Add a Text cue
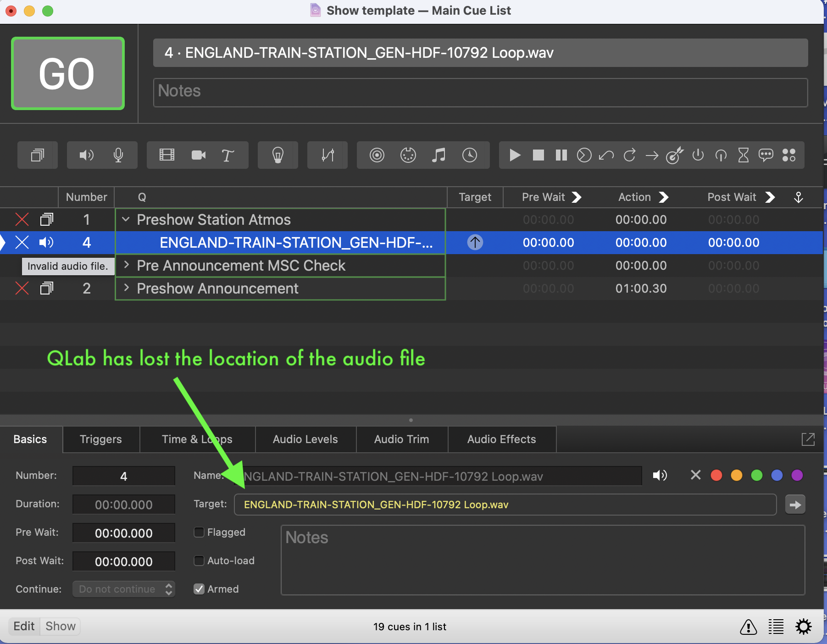 pyautogui.click(x=228, y=155)
